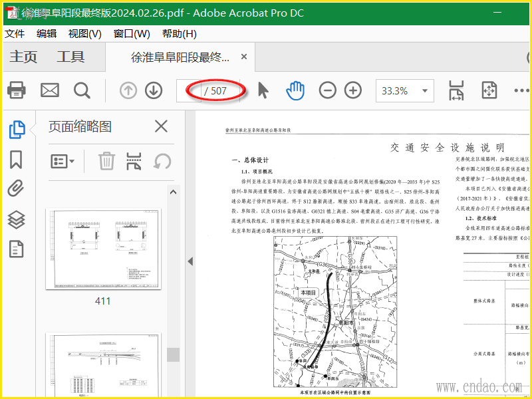Select the page 411 thumbnail
Screen dimensions: 532x399
tap(104, 249)
